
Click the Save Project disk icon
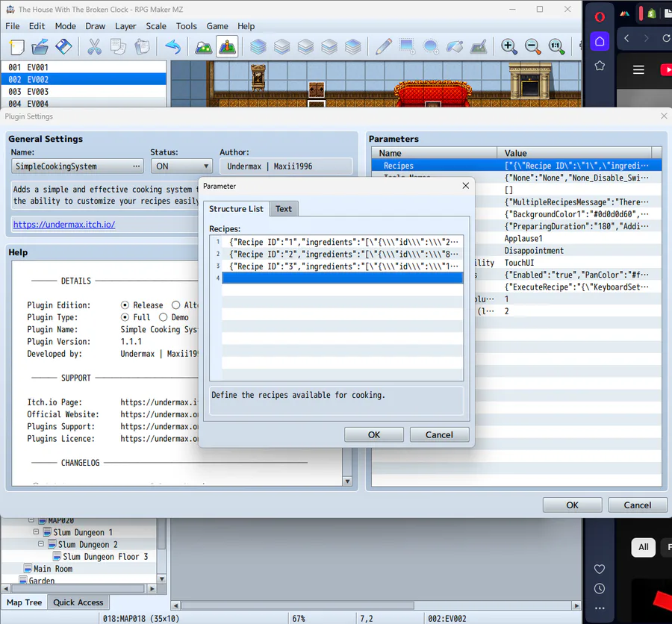pyautogui.click(x=64, y=46)
